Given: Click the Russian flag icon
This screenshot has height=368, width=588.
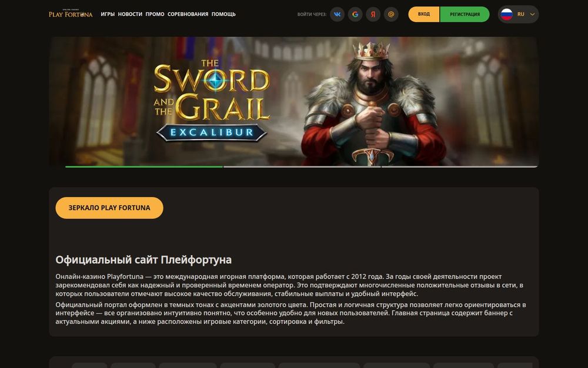Looking at the screenshot, I should click(507, 14).
